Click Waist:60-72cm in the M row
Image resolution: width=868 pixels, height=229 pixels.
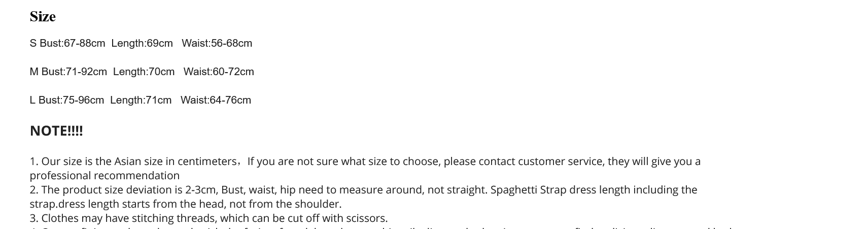[x=219, y=72]
